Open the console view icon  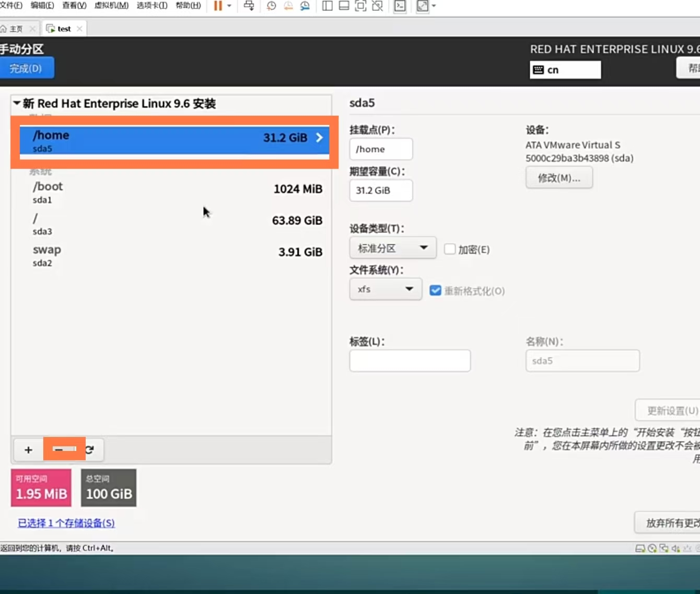[400, 6]
